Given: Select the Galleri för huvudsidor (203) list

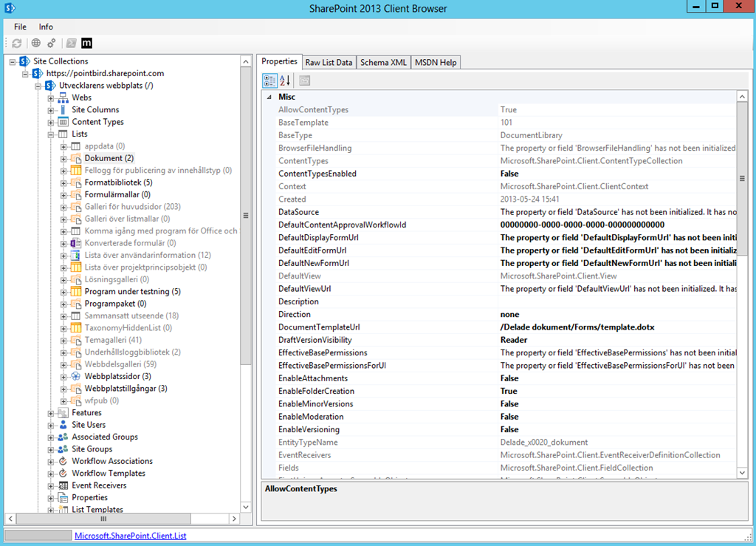Looking at the screenshot, I should pos(133,206).
